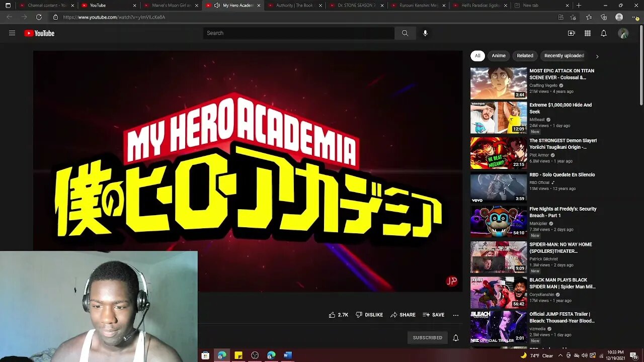This screenshot has height=362, width=644.
Task: Click the three-dot more actions under video
Action: [456, 315]
